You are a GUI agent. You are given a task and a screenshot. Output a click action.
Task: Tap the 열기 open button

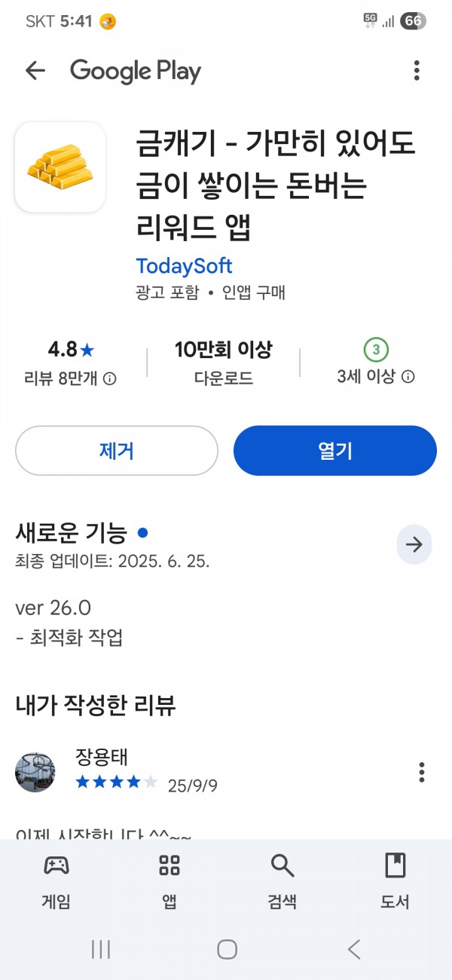click(335, 451)
